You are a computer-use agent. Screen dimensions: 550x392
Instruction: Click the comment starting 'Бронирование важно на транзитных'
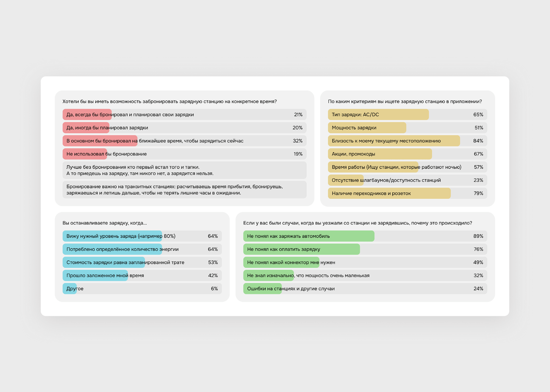tap(184, 190)
